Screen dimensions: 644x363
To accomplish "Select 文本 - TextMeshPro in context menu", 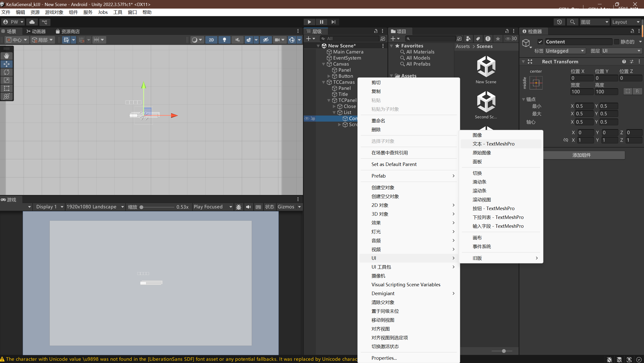I will point(493,144).
